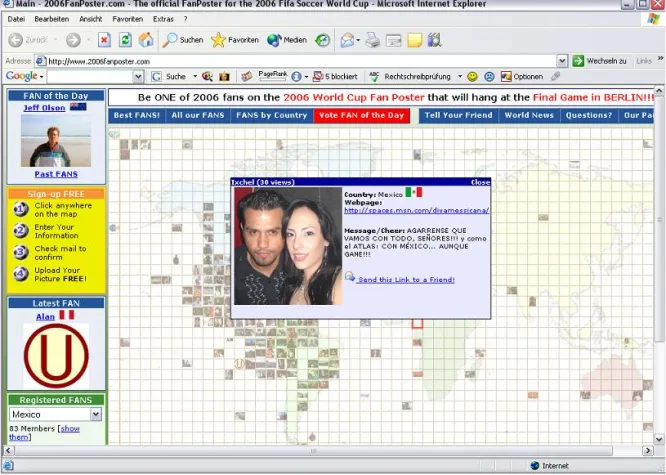The width and height of the screenshot is (666, 475).
Task: Click the Google toolbar Optionen button
Action: [521, 76]
